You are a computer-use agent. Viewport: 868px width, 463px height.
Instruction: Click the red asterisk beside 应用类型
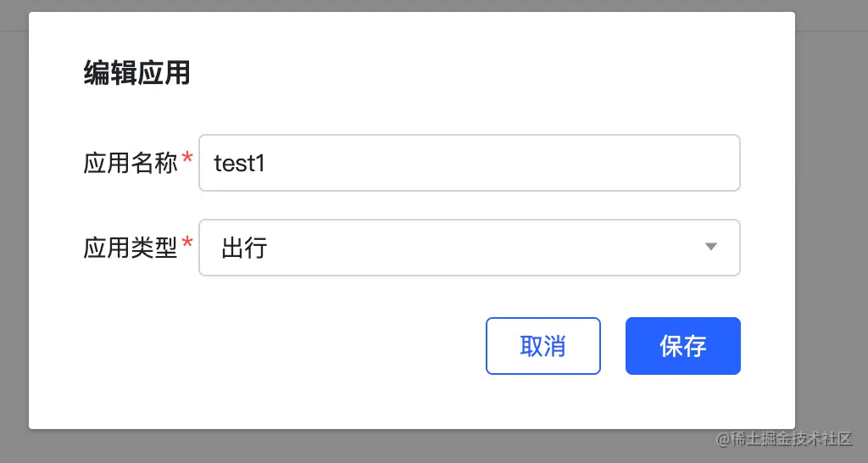[187, 244]
